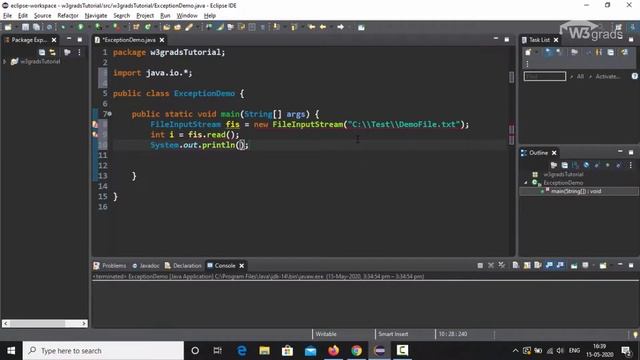Expand the w3gradsTutorial project node
This screenshot has width=640, height=360.
tap(4, 62)
